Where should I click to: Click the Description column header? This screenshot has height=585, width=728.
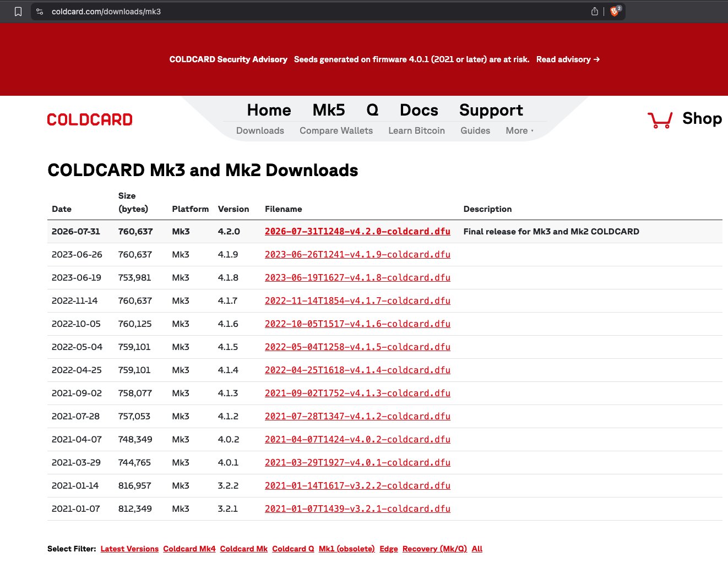(487, 209)
